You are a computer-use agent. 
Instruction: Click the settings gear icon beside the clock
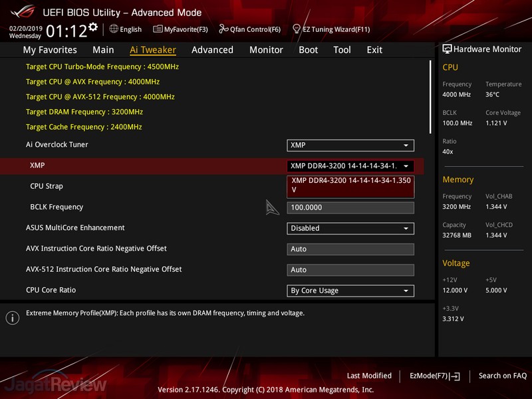tap(93, 27)
